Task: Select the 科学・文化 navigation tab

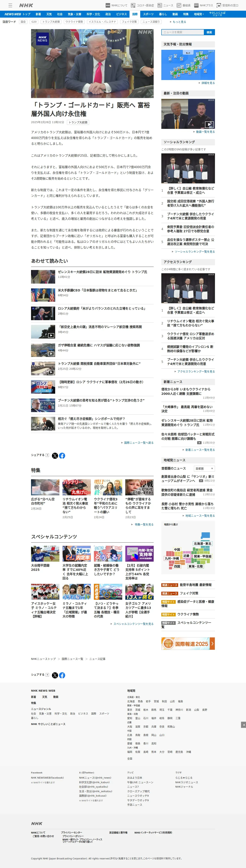Action: [x=93, y=14]
